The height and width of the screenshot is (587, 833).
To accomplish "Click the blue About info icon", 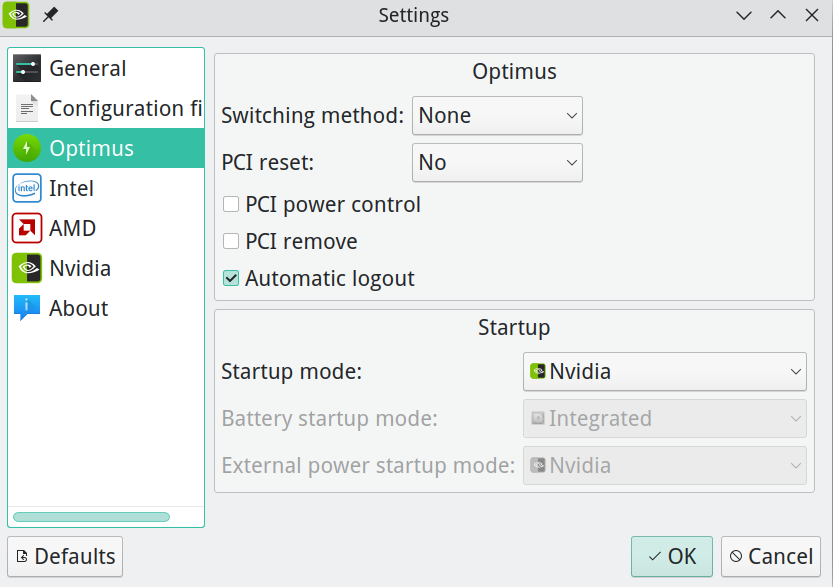I will [27, 308].
